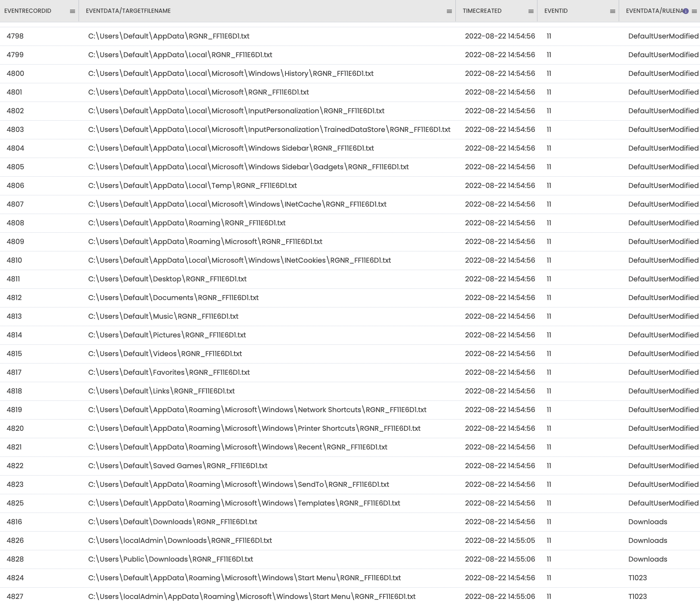
Task: Click the sort indicator badge on EVENTDATA/RULENAME
Action: [686, 11]
